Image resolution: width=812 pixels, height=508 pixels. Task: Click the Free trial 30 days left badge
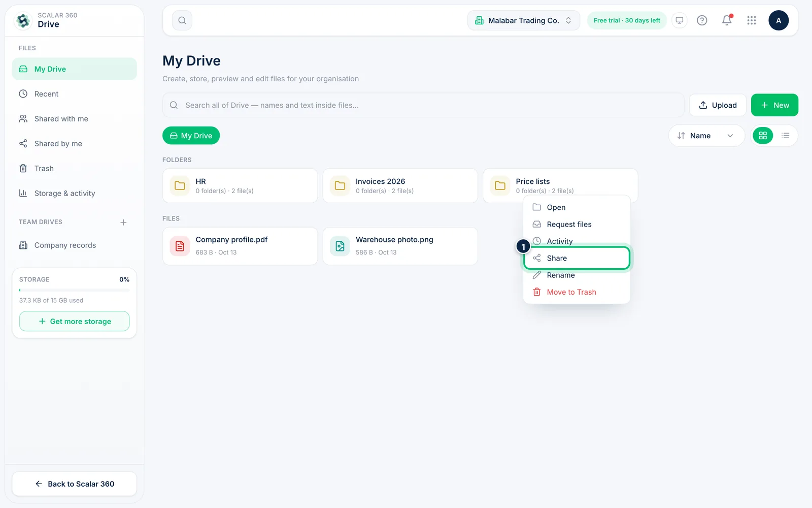pos(627,20)
